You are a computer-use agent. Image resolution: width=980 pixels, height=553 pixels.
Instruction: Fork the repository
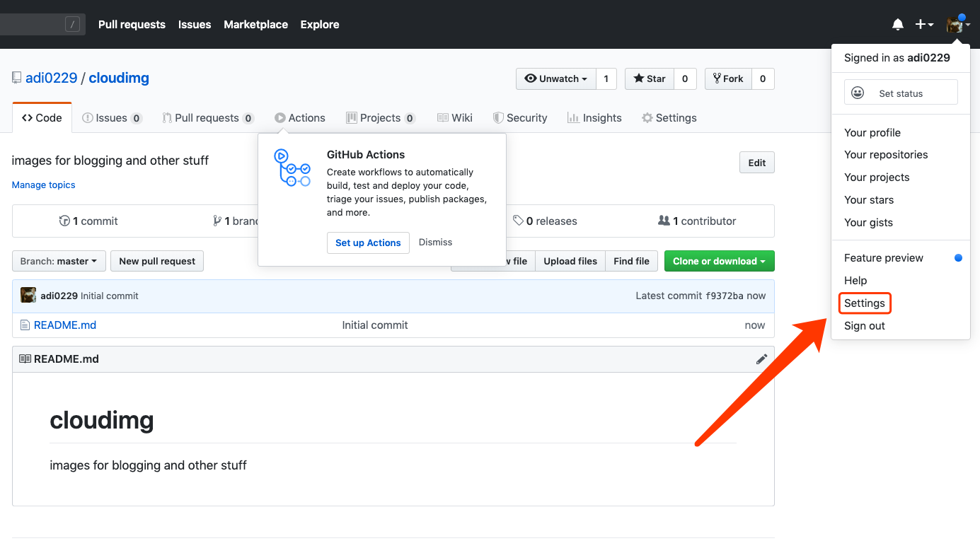tap(728, 78)
